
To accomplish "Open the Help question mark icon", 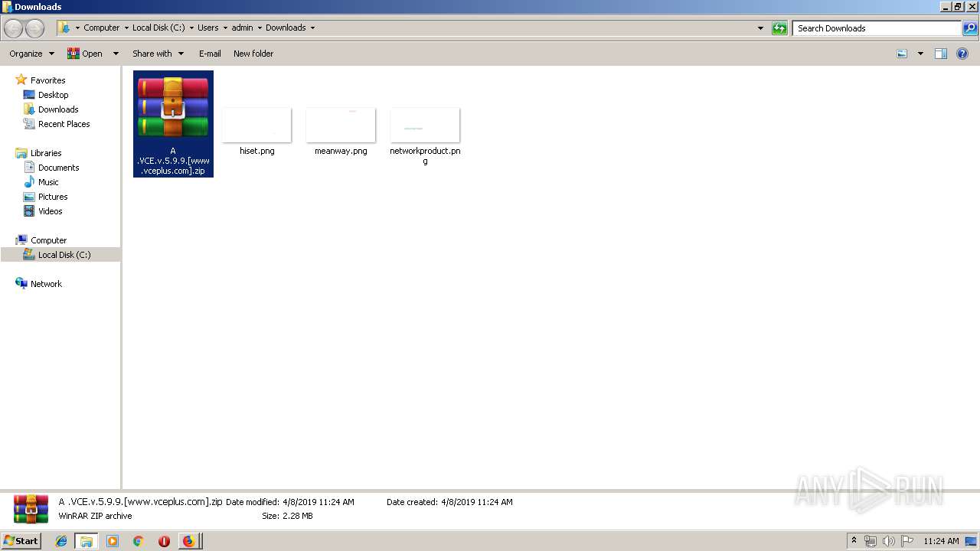I will pos(963,54).
